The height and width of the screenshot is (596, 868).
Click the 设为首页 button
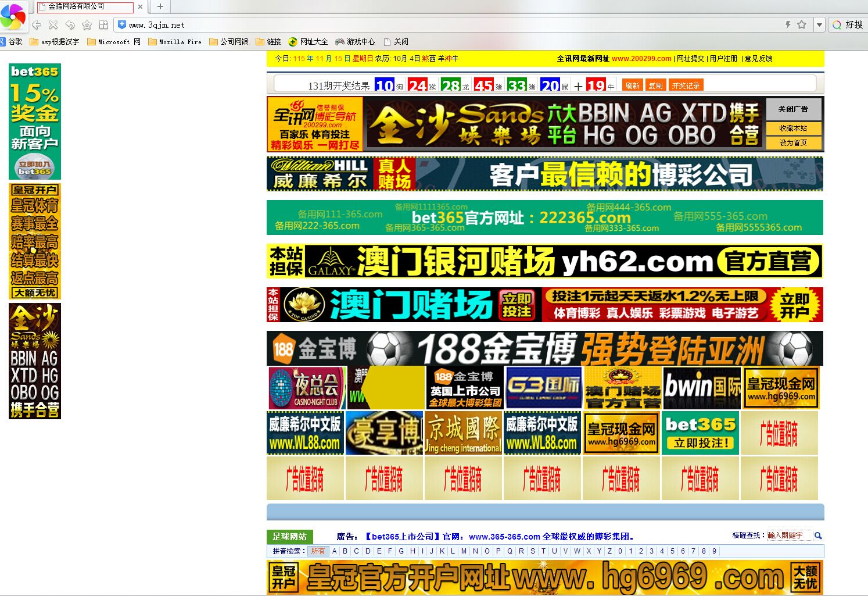(x=793, y=143)
